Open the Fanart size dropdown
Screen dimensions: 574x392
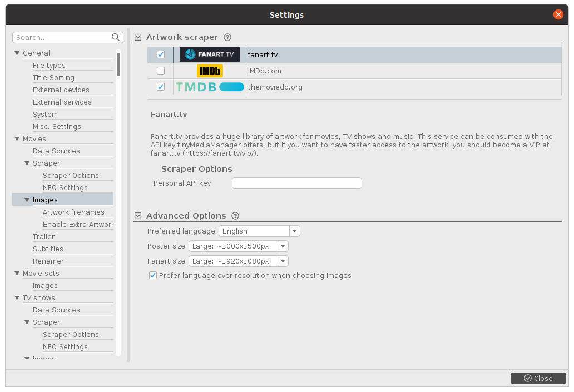(283, 261)
